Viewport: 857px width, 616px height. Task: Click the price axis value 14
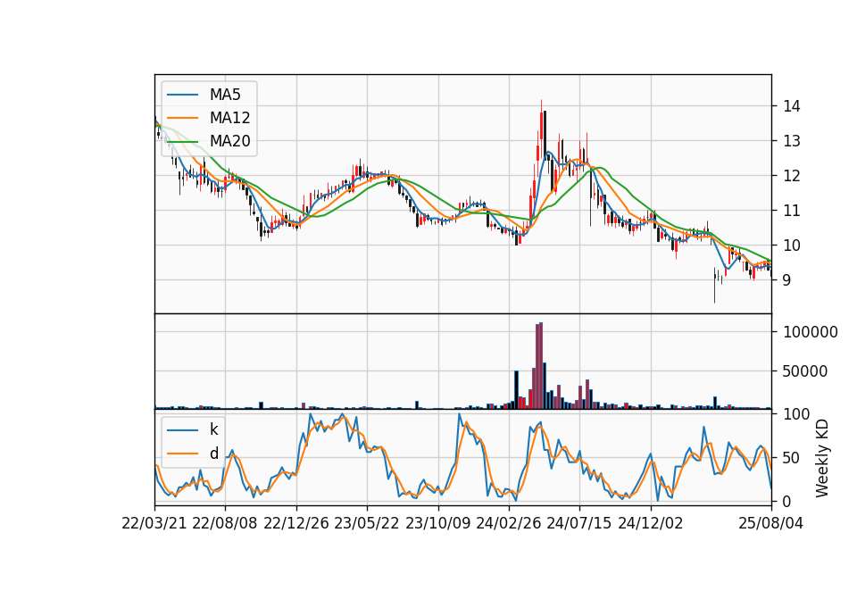point(791,106)
